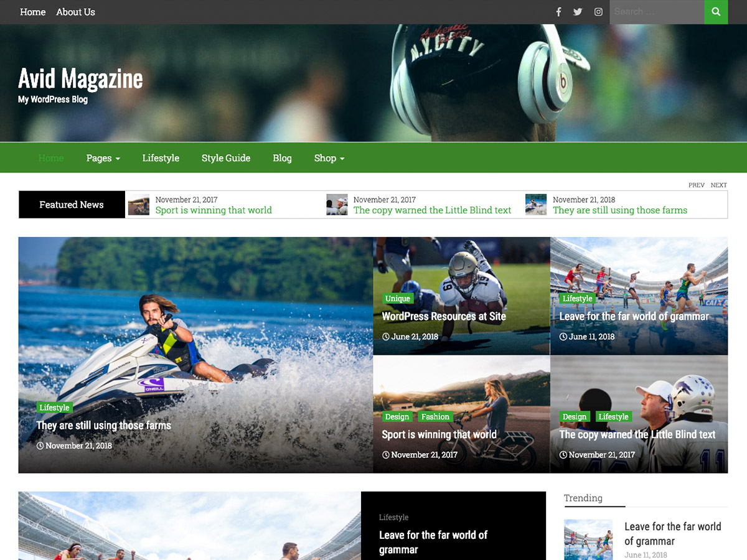The height and width of the screenshot is (560, 747).
Task: Click the green search magnifier icon
Action: pyautogui.click(x=716, y=12)
